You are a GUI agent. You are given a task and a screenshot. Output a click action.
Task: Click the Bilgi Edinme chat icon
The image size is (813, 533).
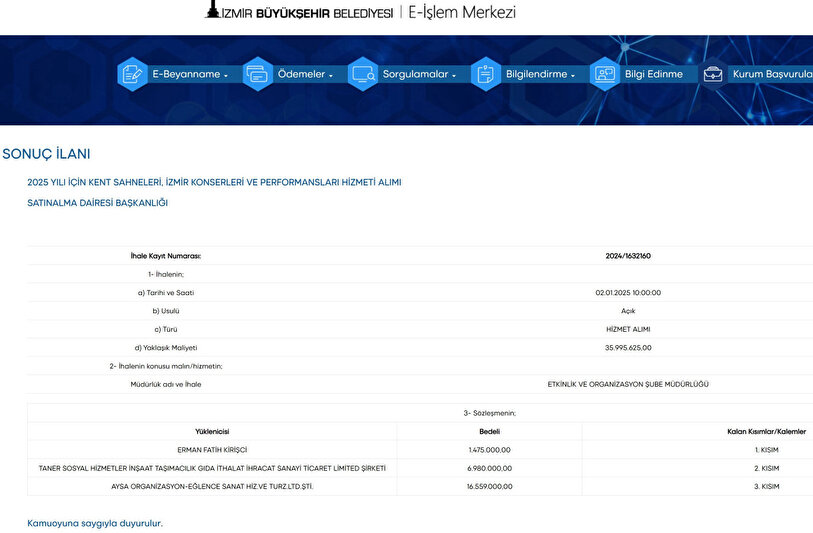point(604,74)
